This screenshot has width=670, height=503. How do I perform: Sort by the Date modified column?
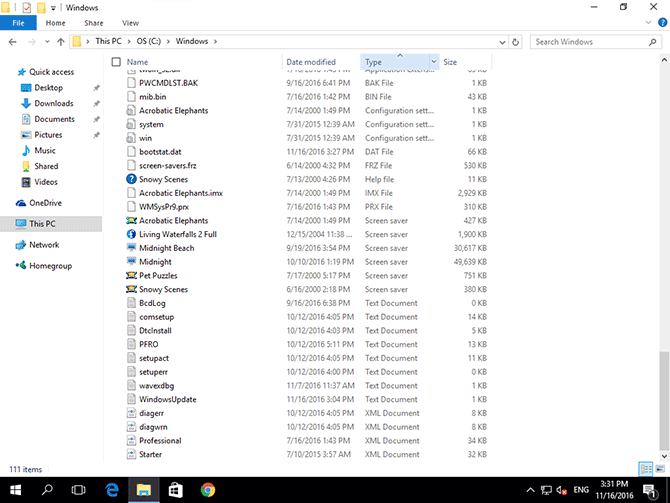pyautogui.click(x=311, y=62)
